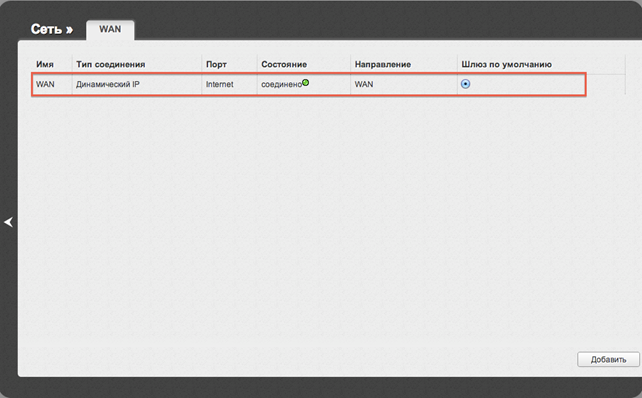The height and width of the screenshot is (398, 642).
Task: Click the Направление column header
Action: click(382, 64)
